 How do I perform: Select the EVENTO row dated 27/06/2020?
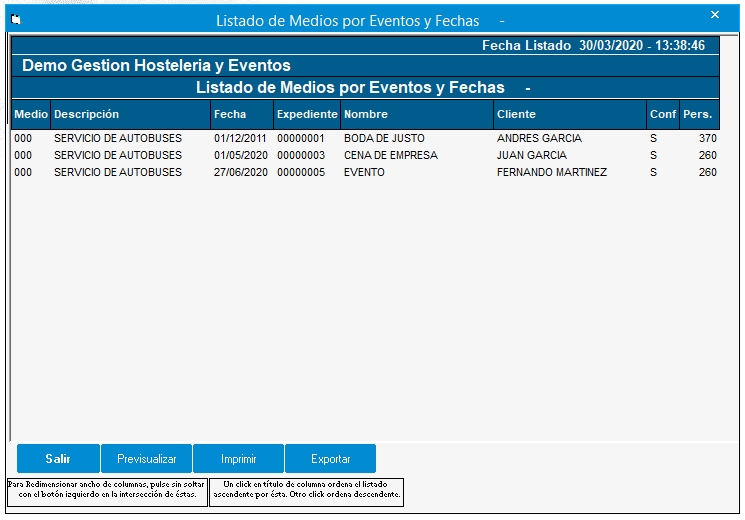(364, 172)
